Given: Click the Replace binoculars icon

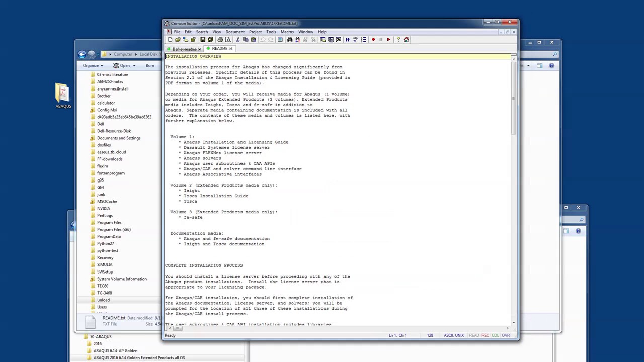Looking at the screenshot, I should [x=297, y=39].
